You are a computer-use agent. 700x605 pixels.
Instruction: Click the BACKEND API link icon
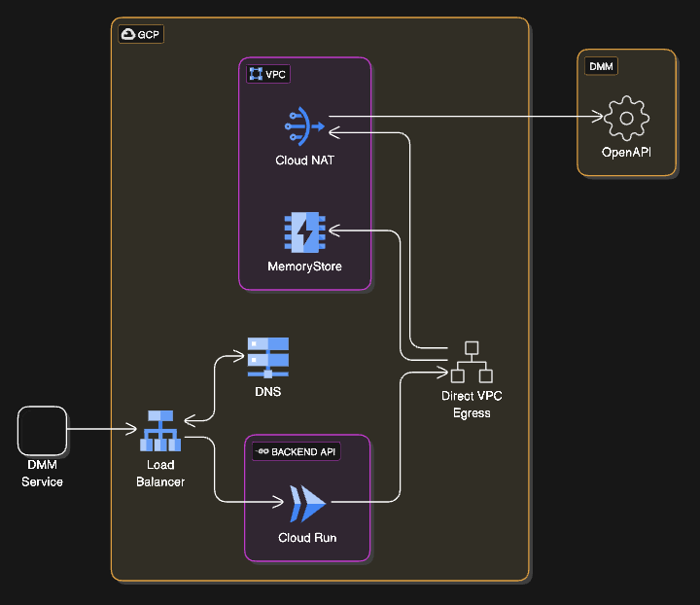tap(262, 451)
